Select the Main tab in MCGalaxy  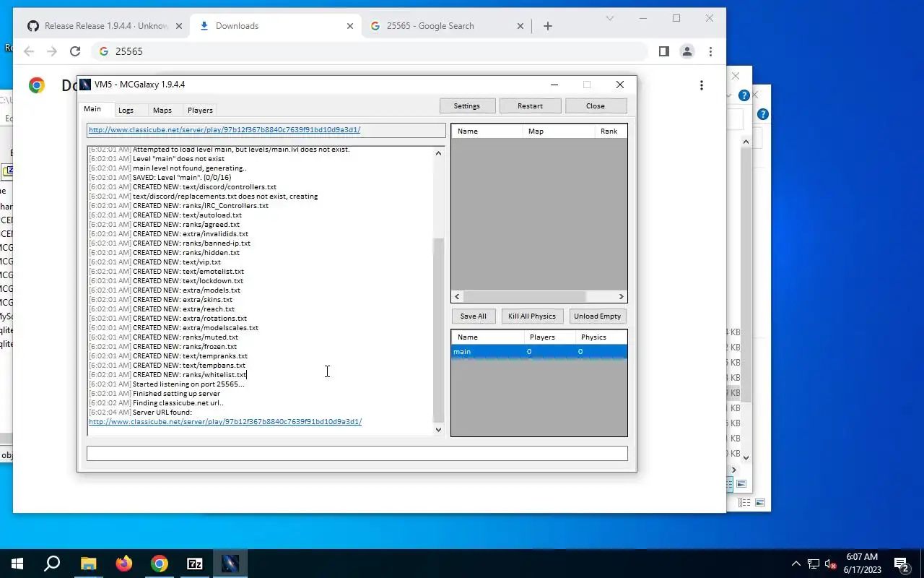click(92, 109)
